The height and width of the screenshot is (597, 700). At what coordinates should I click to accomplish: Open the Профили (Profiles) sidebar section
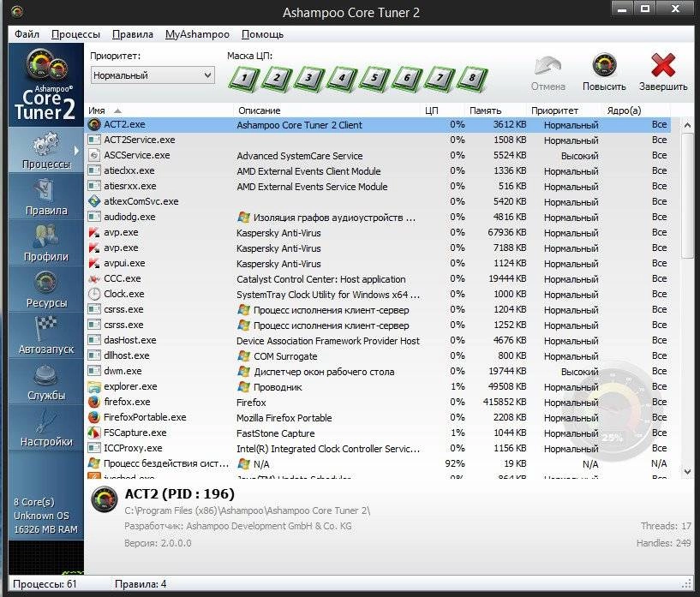pos(46,242)
